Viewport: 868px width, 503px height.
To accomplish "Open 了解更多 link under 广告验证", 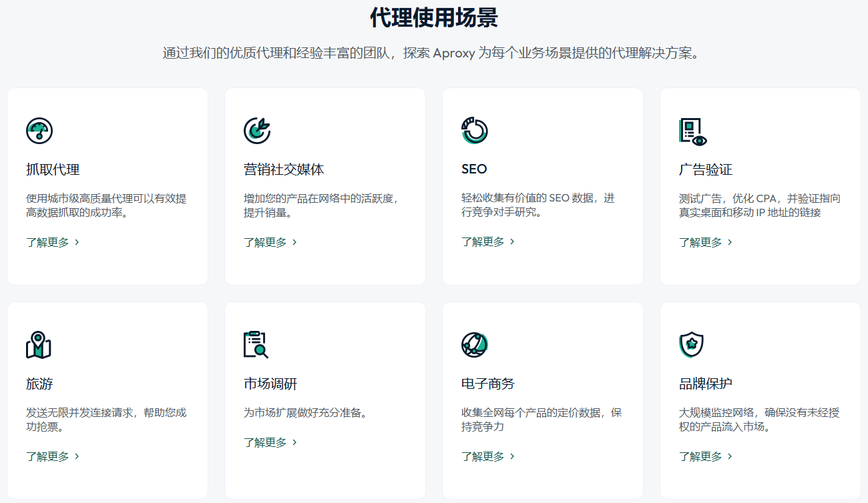I will click(706, 242).
